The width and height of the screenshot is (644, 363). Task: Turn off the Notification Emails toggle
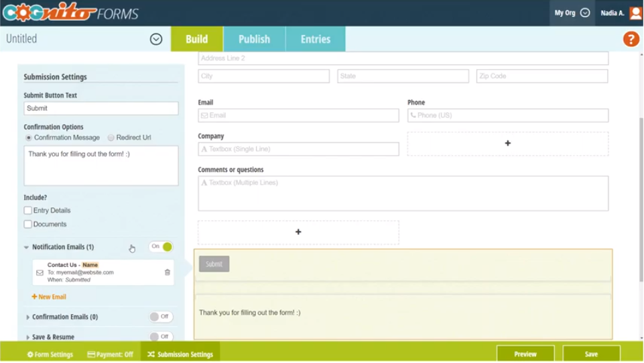tap(161, 247)
